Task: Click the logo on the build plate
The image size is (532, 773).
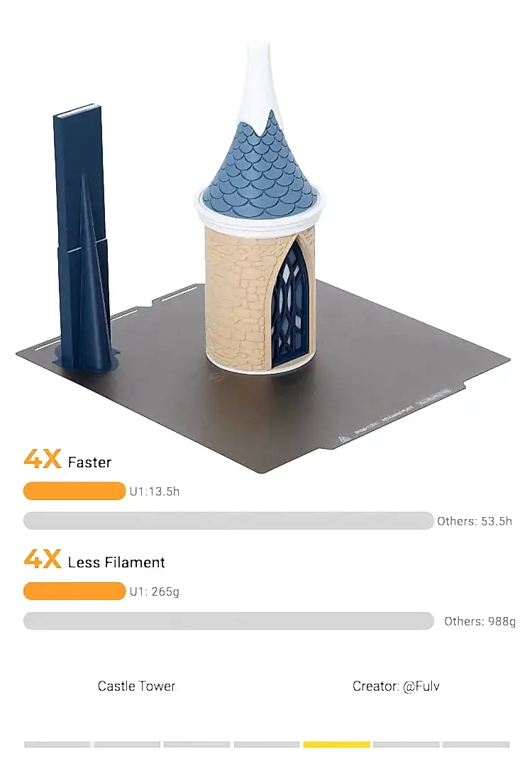Action: point(343,439)
